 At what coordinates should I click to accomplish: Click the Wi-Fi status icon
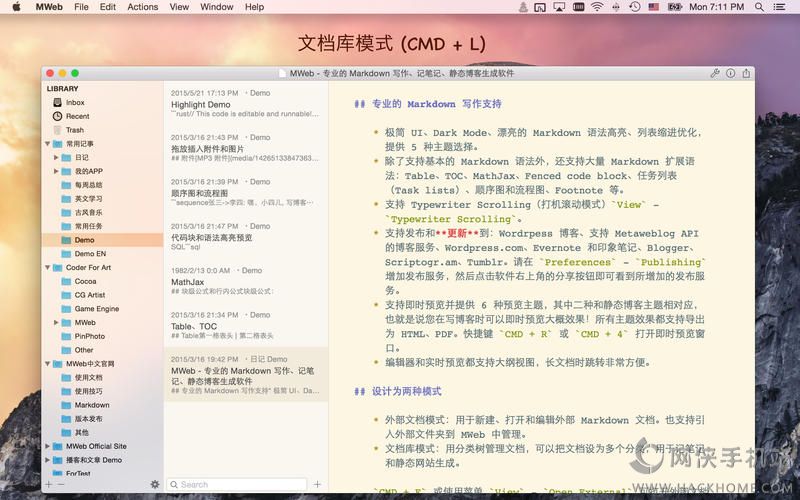(596, 7)
